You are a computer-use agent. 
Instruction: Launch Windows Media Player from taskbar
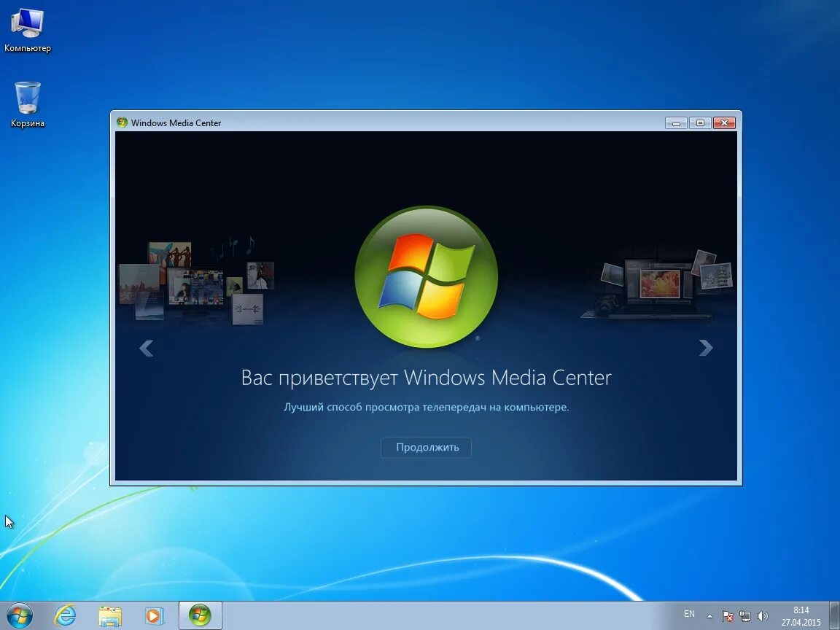pos(155,616)
